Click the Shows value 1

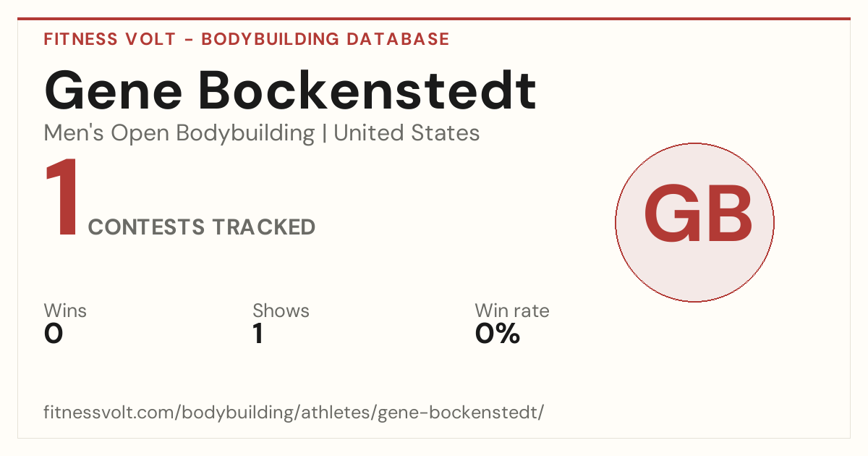pos(258,334)
